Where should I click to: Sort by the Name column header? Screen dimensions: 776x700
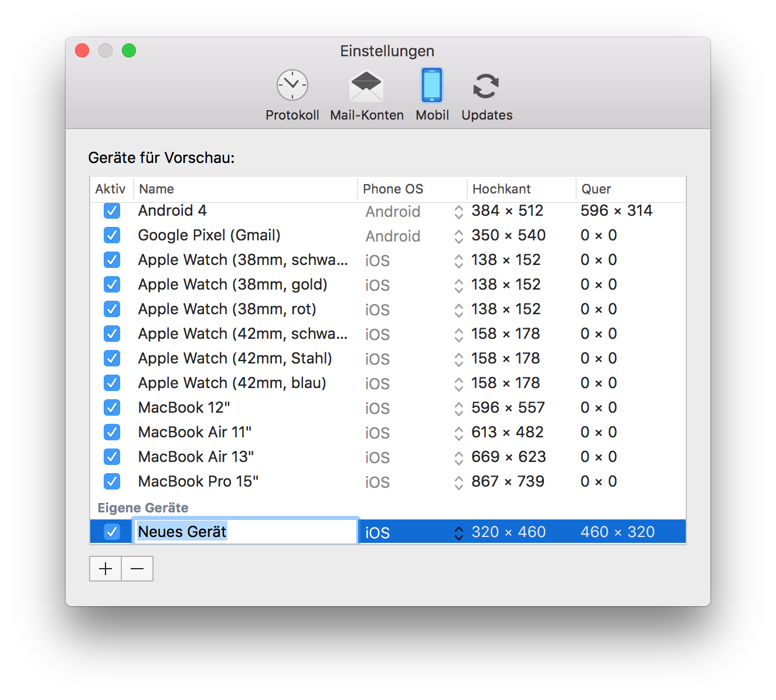click(x=245, y=189)
